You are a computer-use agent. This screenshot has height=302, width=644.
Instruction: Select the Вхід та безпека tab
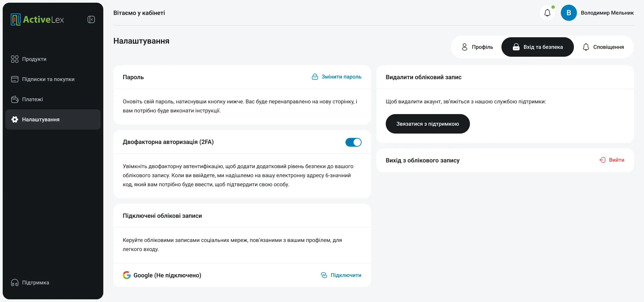tap(538, 47)
